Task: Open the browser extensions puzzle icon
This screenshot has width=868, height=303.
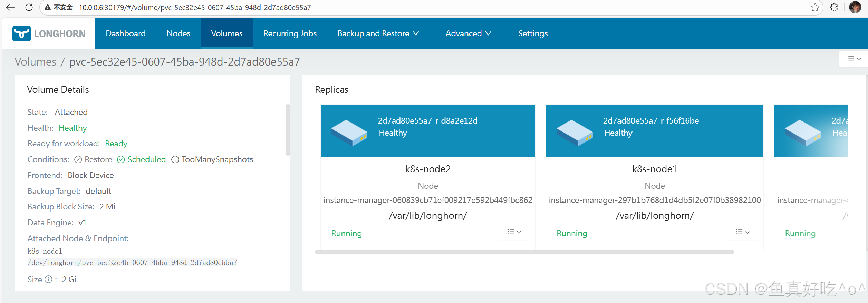Action: 834,7
